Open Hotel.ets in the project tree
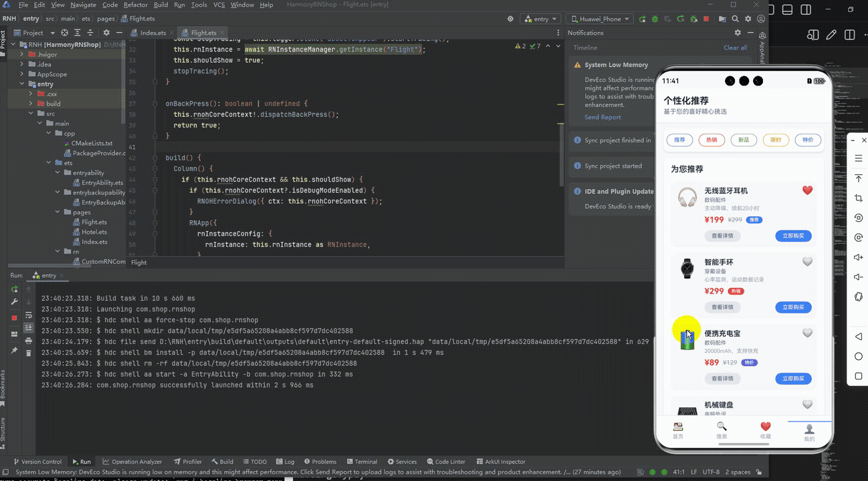The height and width of the screenshot is (481, 868). [94, 232]
